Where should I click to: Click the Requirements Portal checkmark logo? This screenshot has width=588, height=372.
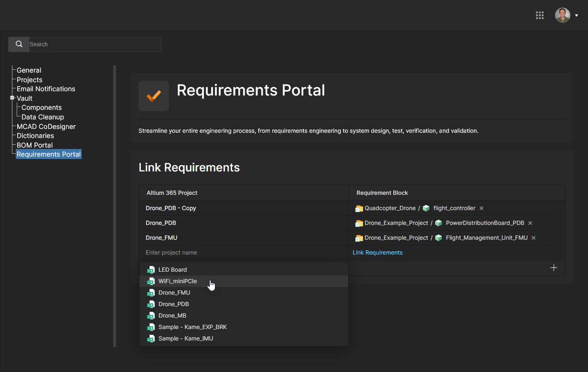click(153, 96)
